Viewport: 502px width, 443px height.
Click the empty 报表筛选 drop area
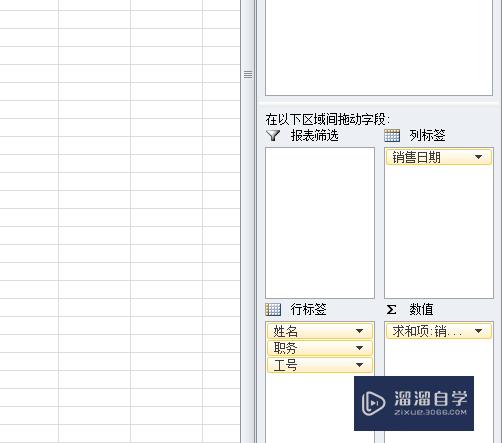(x=320, y=223)
